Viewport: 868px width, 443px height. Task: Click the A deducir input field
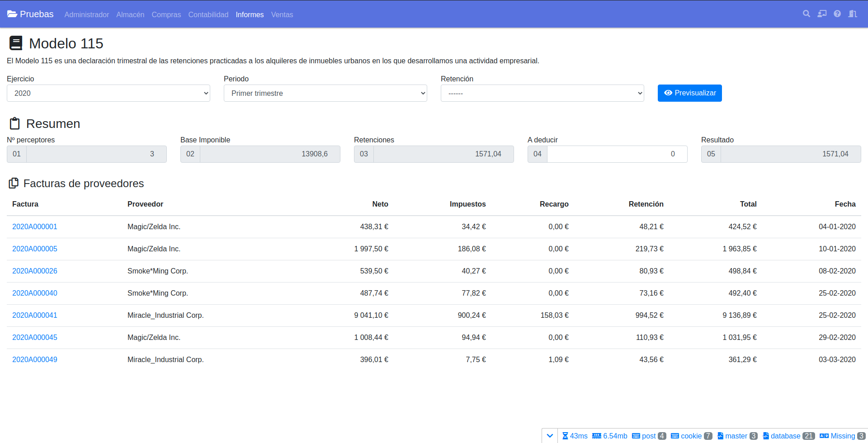coord(617,154)
